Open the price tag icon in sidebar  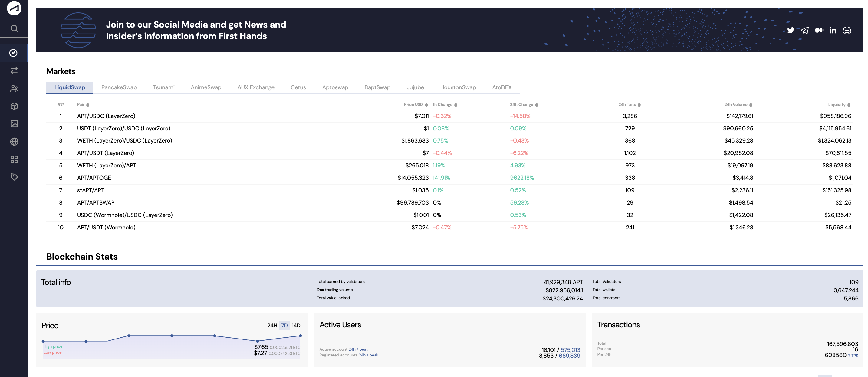[14, 177]
